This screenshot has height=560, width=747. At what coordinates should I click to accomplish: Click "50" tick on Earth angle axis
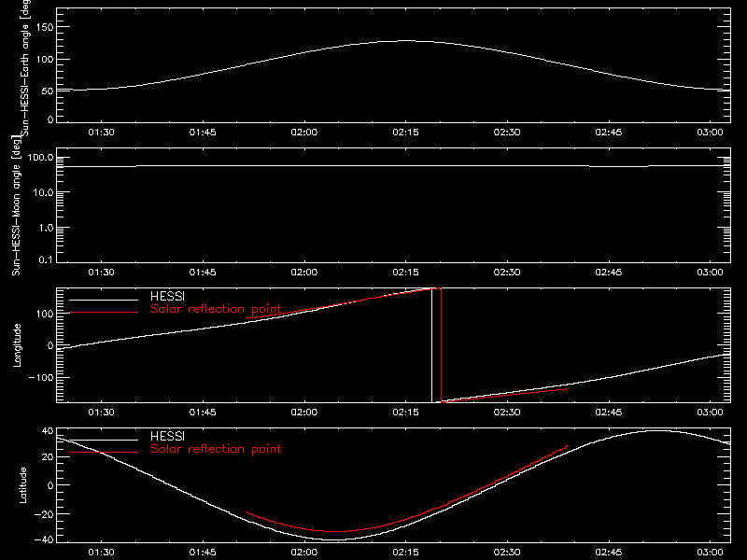(48, 91)
